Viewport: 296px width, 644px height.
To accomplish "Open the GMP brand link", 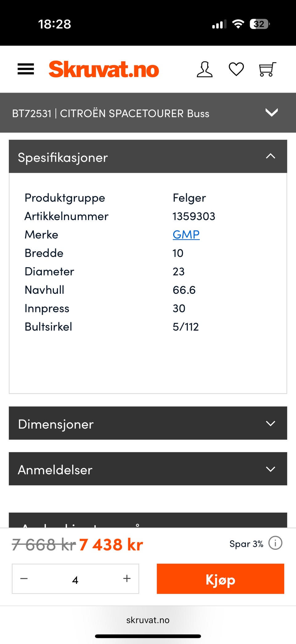I will click(x=186, y=235).
